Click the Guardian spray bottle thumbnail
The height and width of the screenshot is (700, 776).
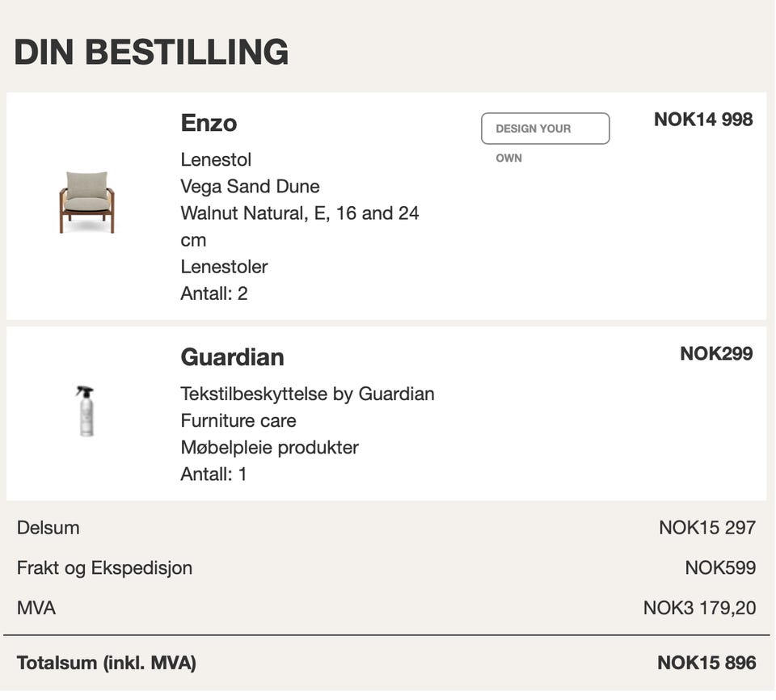coord(85,411)
